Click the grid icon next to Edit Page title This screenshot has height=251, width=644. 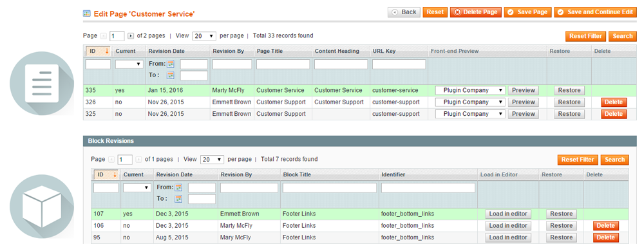click(87, 14)
